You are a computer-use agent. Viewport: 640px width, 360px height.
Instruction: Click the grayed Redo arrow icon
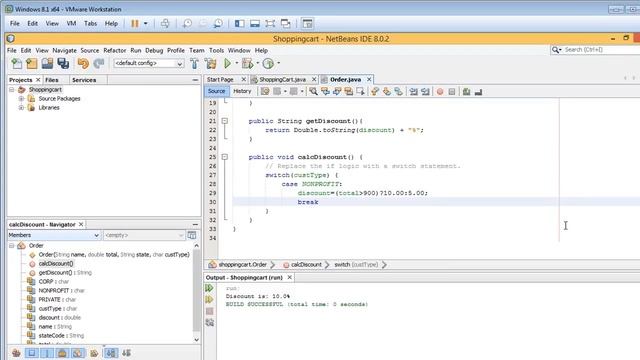click(99, 63)
